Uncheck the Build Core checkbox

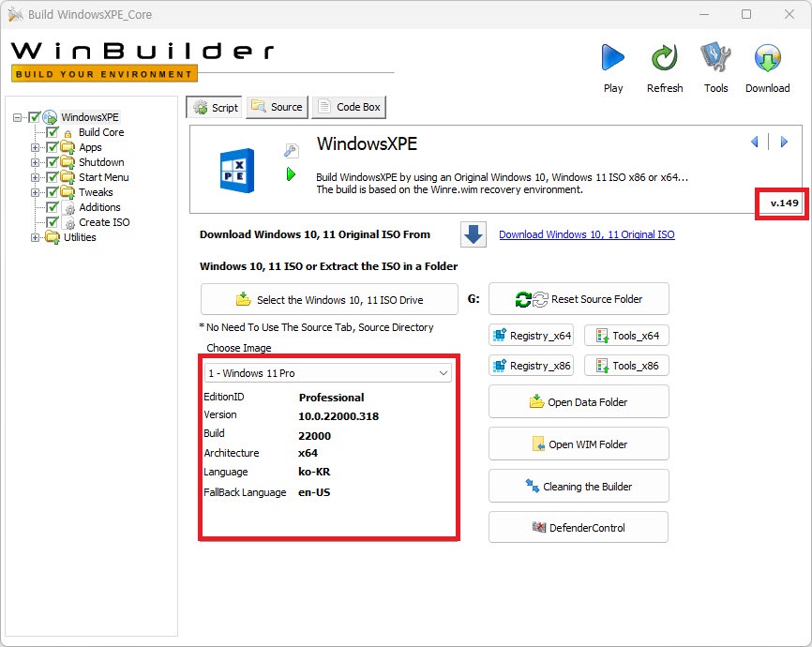click(x=53, y=132)
